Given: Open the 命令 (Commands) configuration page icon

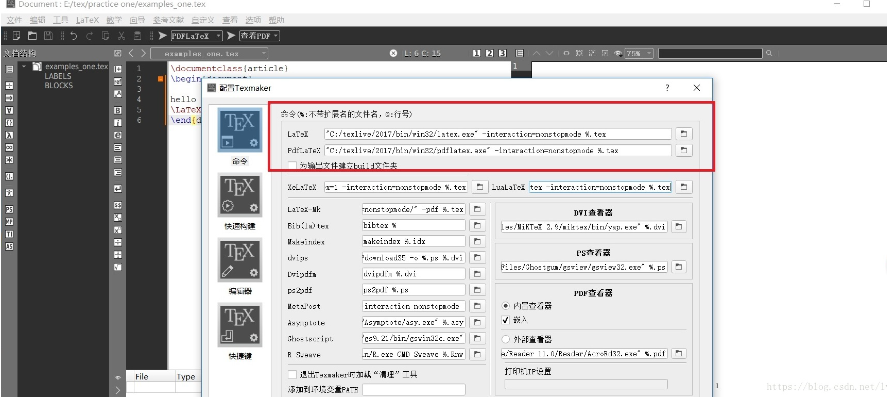Looking at the screenshot, I should coord(240,130).
